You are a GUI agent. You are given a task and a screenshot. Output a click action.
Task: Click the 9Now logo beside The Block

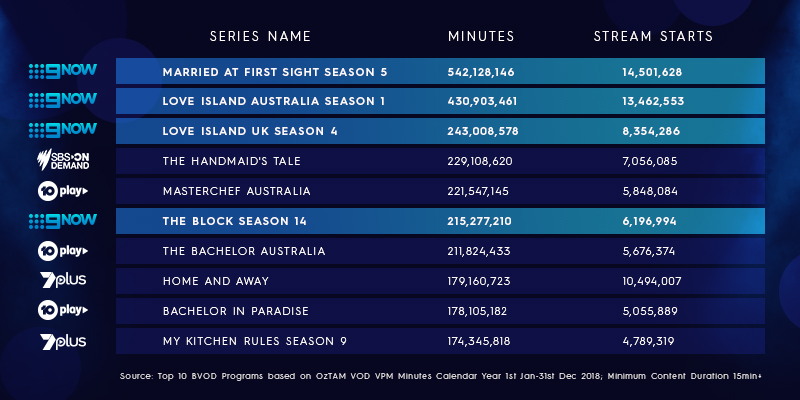[x=62, y=221]
